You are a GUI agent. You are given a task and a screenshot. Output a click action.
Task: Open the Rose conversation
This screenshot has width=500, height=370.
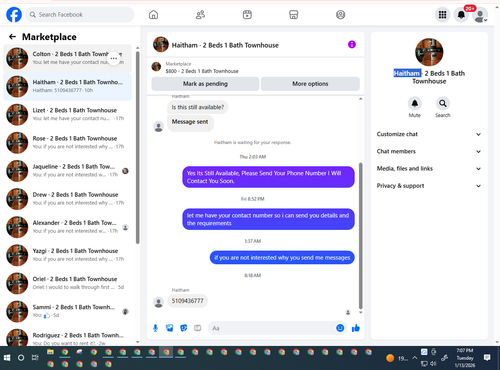(67, 143)
